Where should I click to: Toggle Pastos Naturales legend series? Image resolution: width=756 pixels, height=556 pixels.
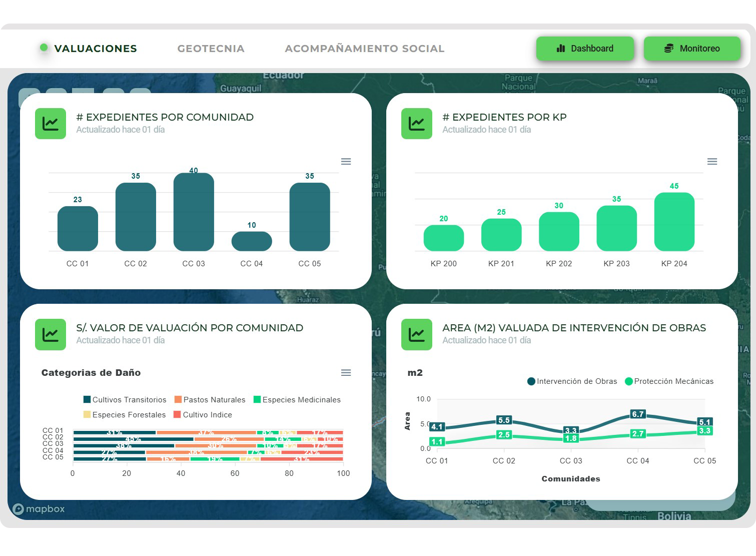pyautogui.click(x=210, y=400)
